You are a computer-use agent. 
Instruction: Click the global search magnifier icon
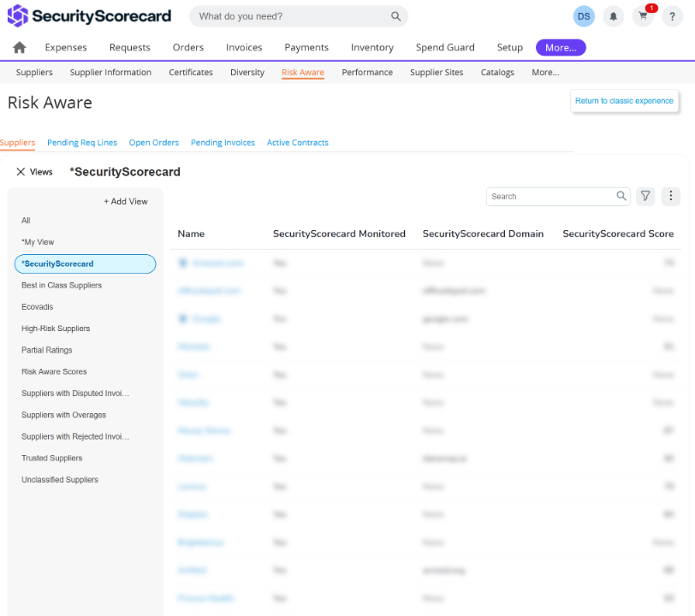(395, 16)
